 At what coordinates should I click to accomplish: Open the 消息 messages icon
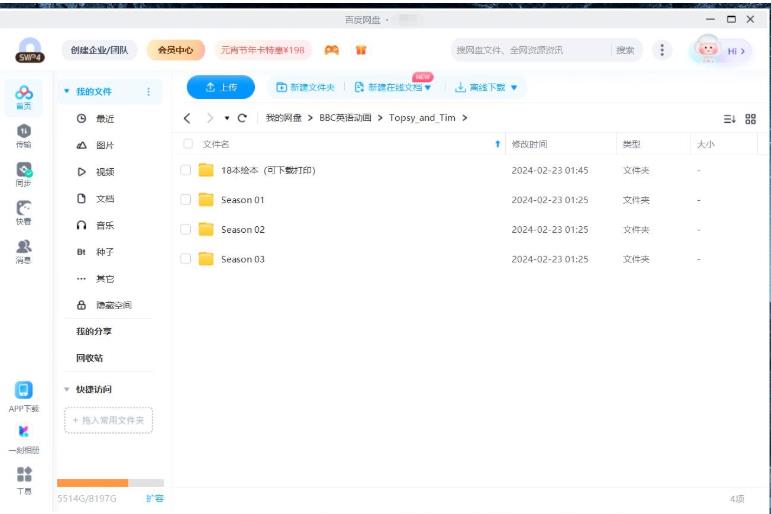click(x=24, y=251)
